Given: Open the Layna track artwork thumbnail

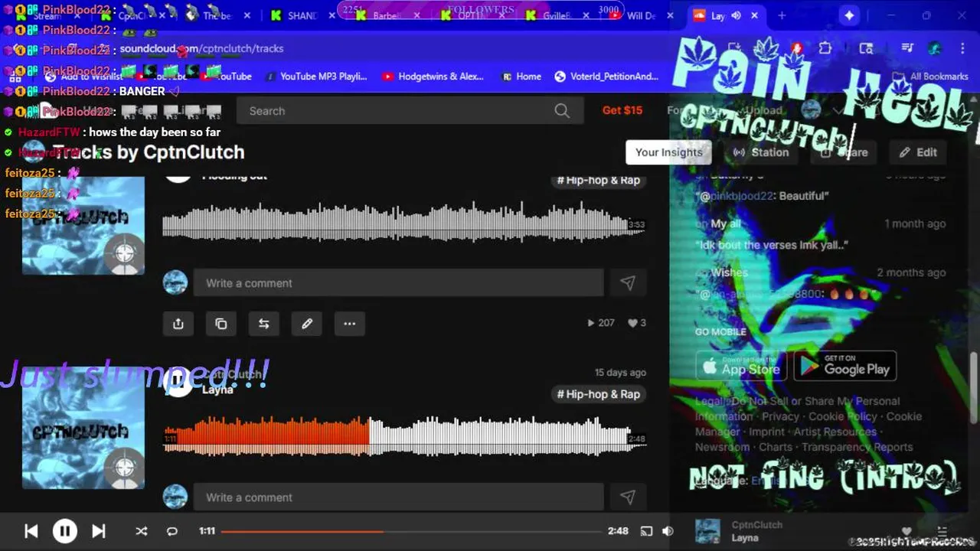Looking at the screenshot, I should coord(83,427).
